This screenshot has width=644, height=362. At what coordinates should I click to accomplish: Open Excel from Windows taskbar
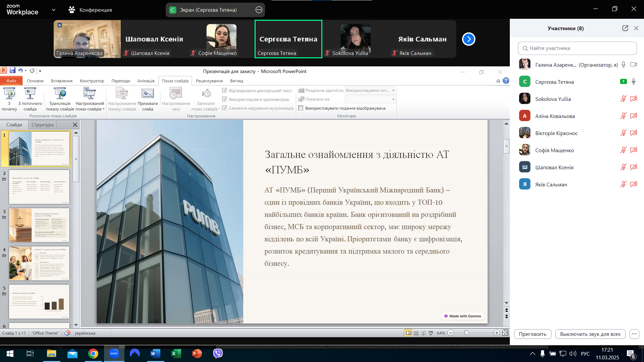tap(176, 353)
